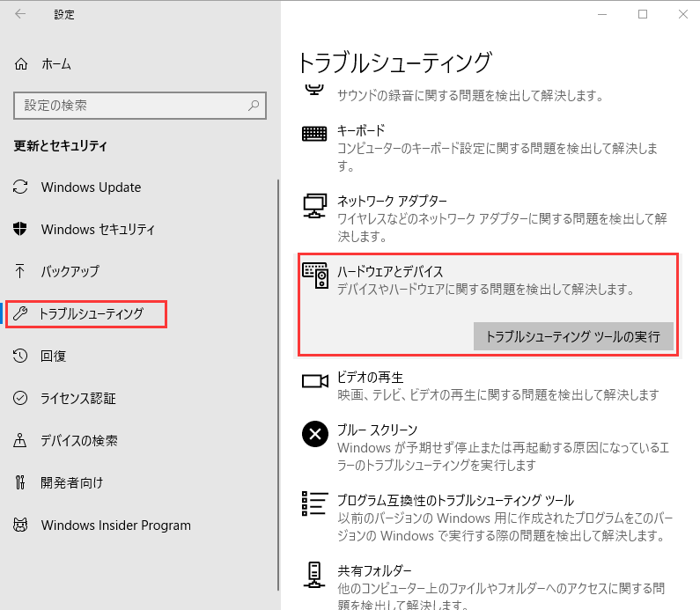Click the ブルー スクリーン X circle icon
Image resolution: width=700 pixels, height=610 pixels.
coord(314,433)
